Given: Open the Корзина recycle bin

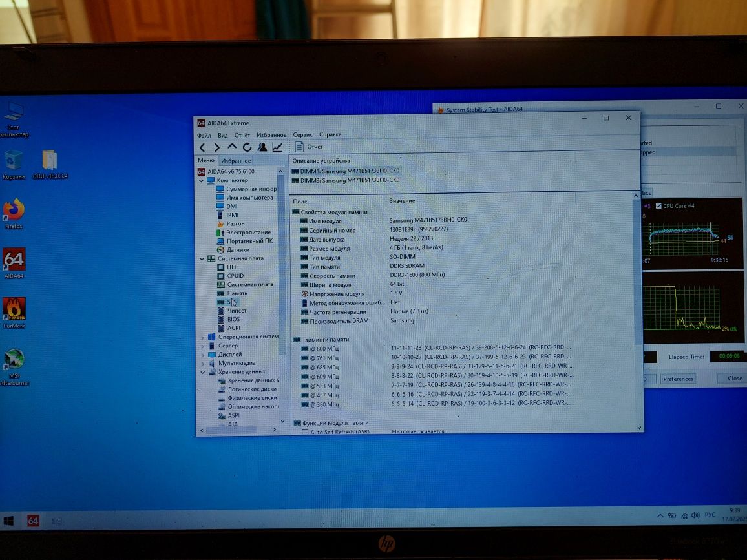Looking at the screenshot, I should pos(14,165).
